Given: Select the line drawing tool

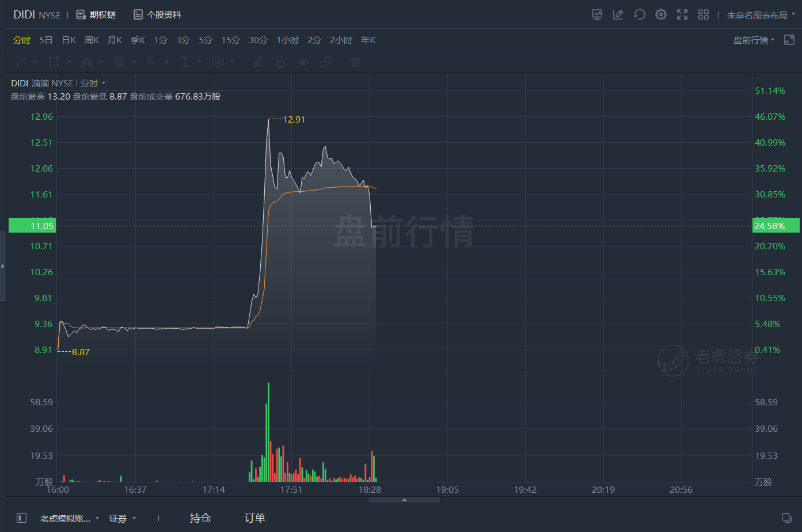Looking at the screenshot, I should 21,62.
